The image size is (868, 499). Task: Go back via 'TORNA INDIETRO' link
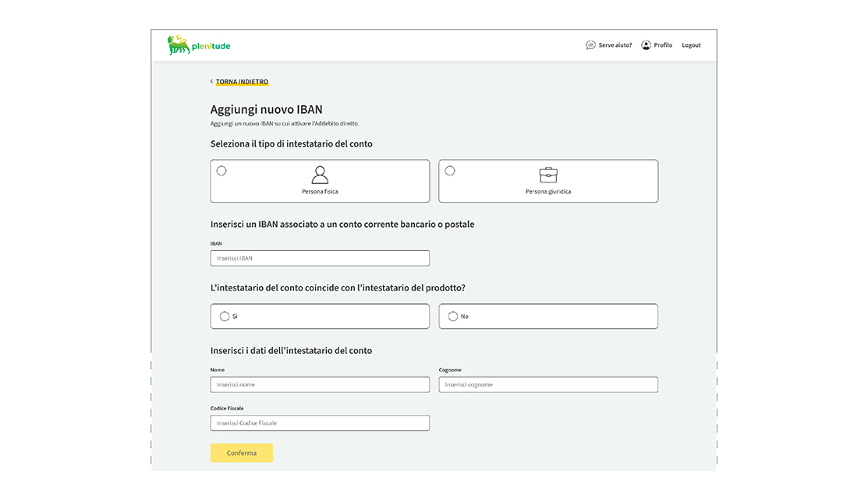point(242,82)
